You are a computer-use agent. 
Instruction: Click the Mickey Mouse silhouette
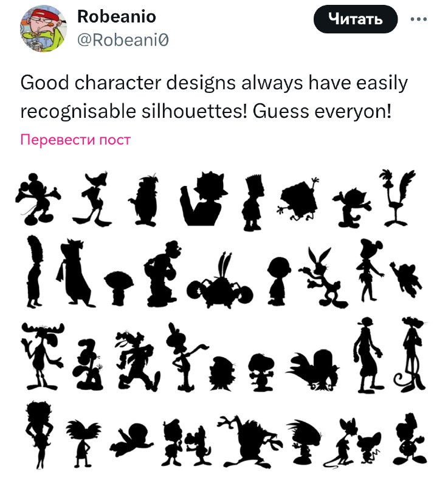(38, 199)
